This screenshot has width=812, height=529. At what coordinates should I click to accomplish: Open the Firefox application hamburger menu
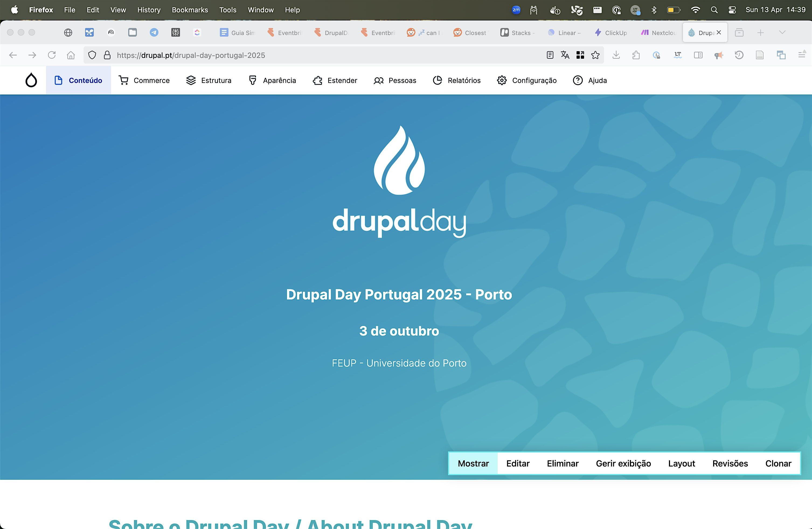(x=802, y=55)
